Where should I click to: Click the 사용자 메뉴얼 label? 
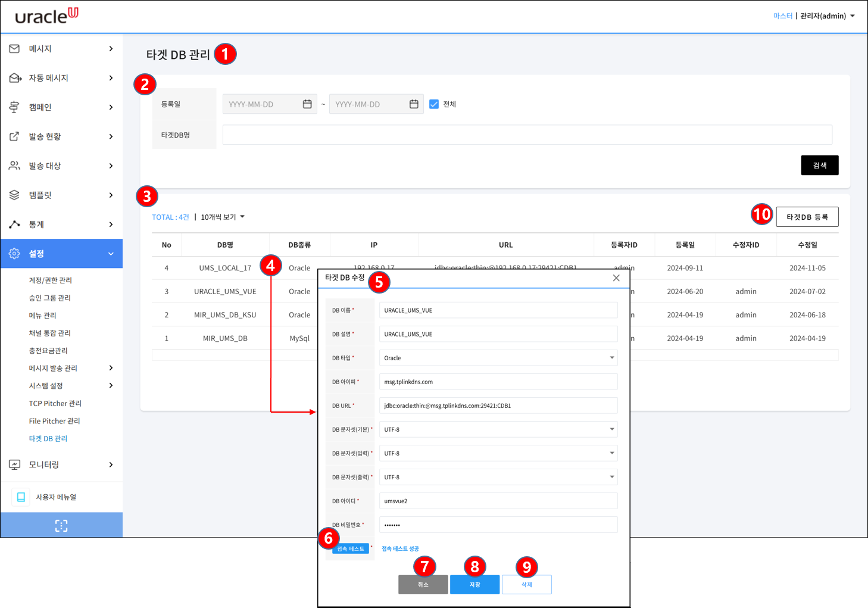(x=56, y=497)
